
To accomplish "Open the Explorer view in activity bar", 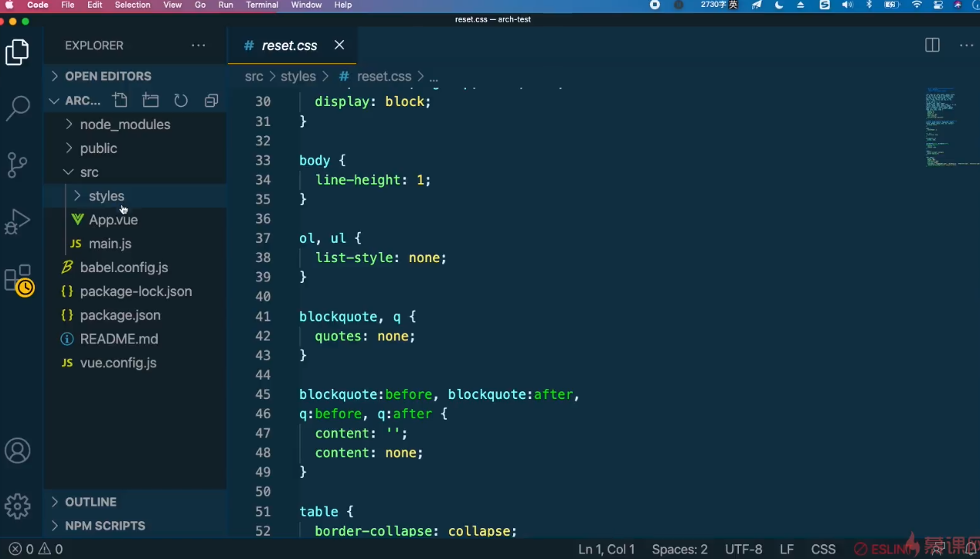I will [x=17, y=53].
